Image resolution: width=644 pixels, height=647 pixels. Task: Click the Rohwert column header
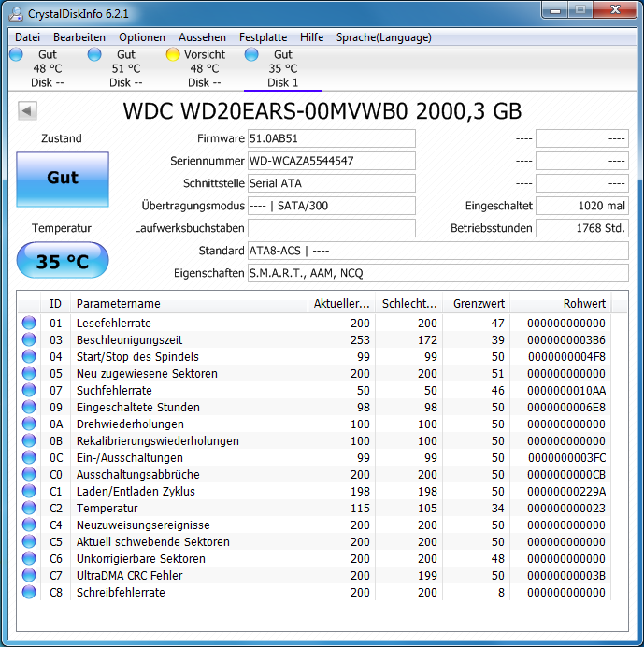561,304
